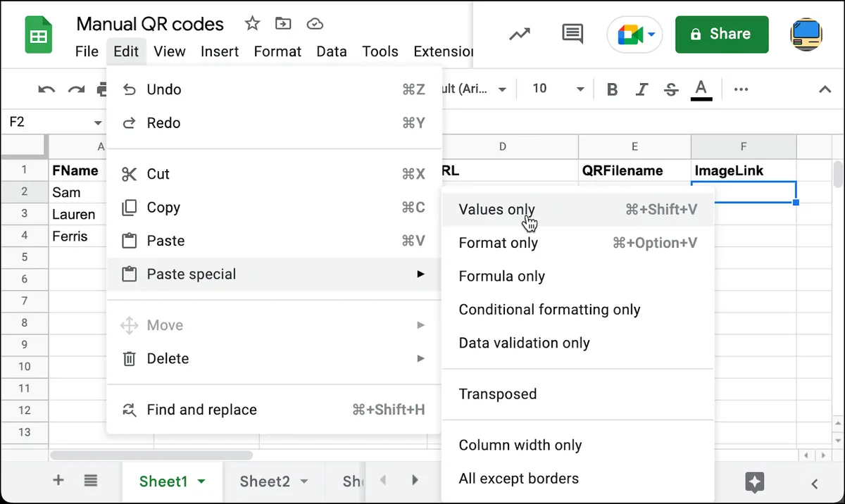This screenshot has width=845, height=504.
Task: Expand the Paste special submenu
Action: click(x=274, y=275)
